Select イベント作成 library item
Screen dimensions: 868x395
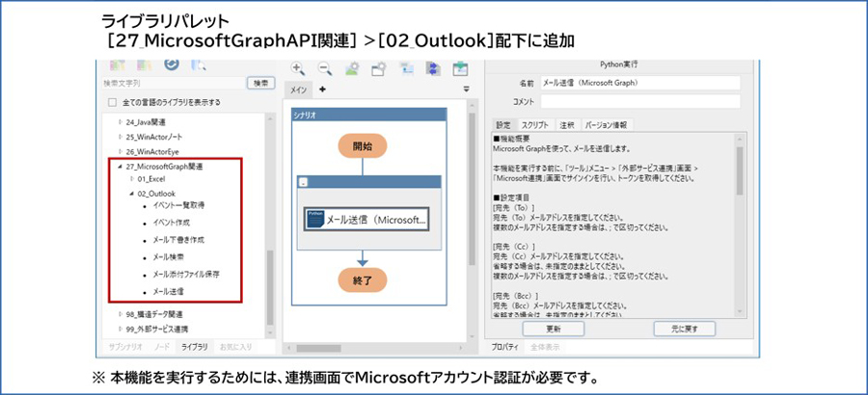coord(171,223)
